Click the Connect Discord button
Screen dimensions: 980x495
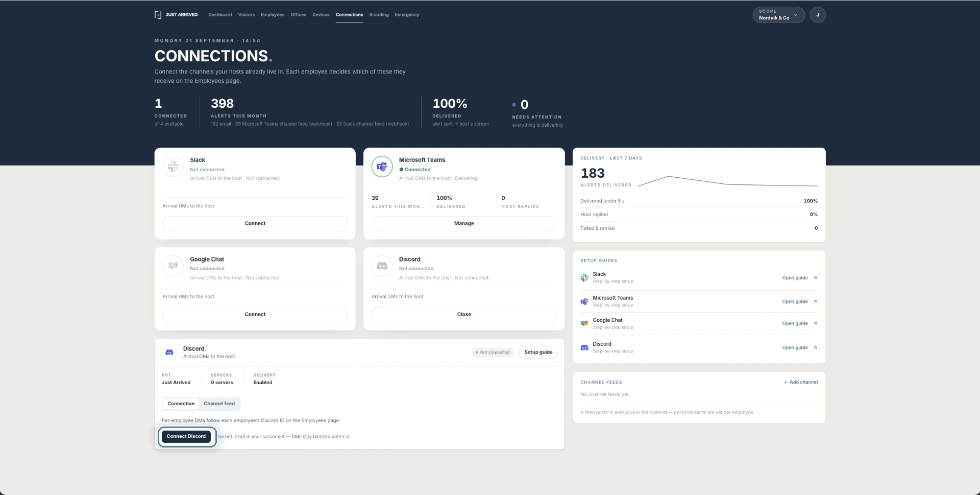coord(186,437)
